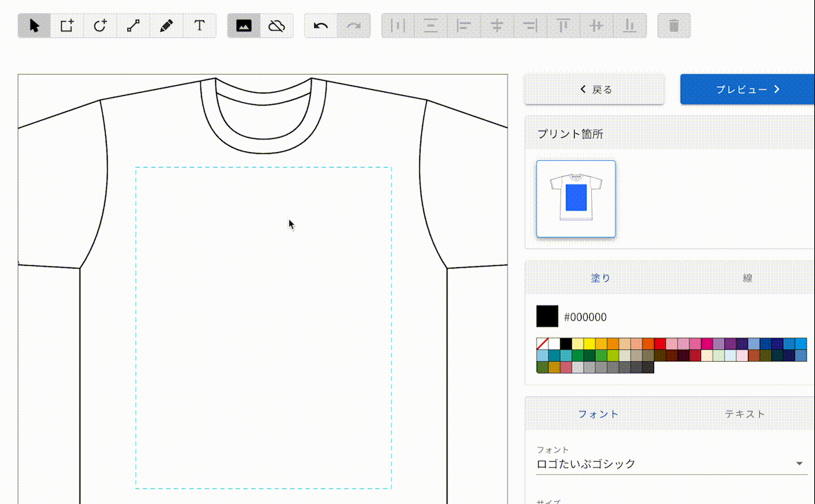Select the arrow selection tool
Viewport: 815px width, 504px height.
(x=33, y=26)
